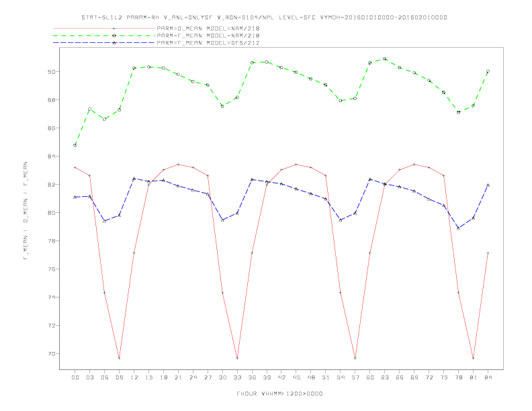This screenshot has height=411, width=532.
Task: Click y-axis tick label 74
Action: click(x=52, y=297)
